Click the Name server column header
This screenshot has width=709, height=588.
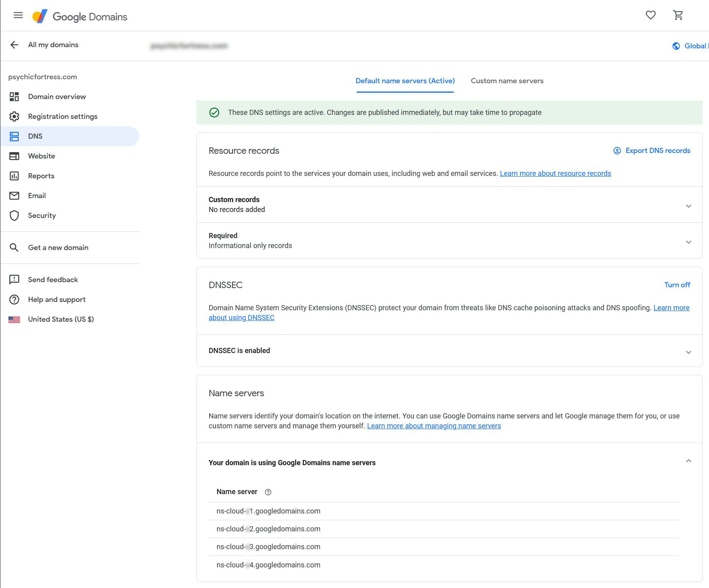click(x=237, y=492)
